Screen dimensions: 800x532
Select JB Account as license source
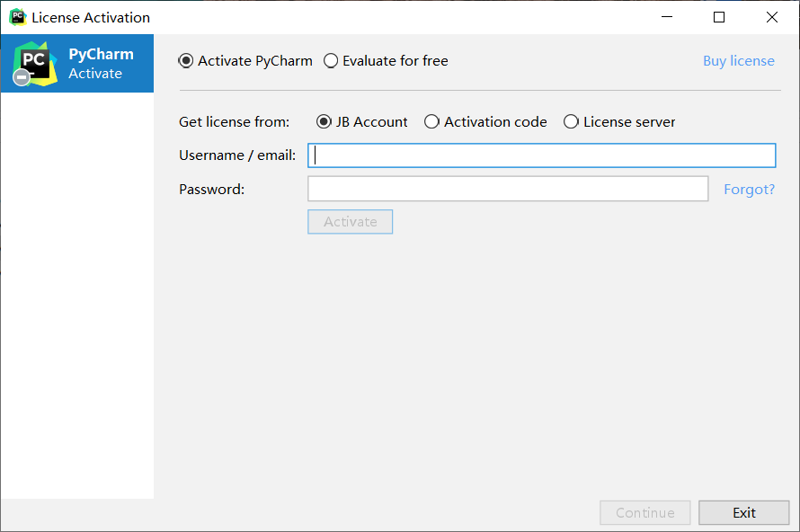pos(324,122)
